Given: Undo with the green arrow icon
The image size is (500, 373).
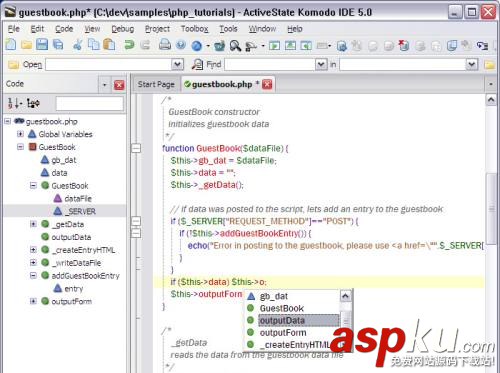Looking at the screenshot, I should [x=129, y=45].
